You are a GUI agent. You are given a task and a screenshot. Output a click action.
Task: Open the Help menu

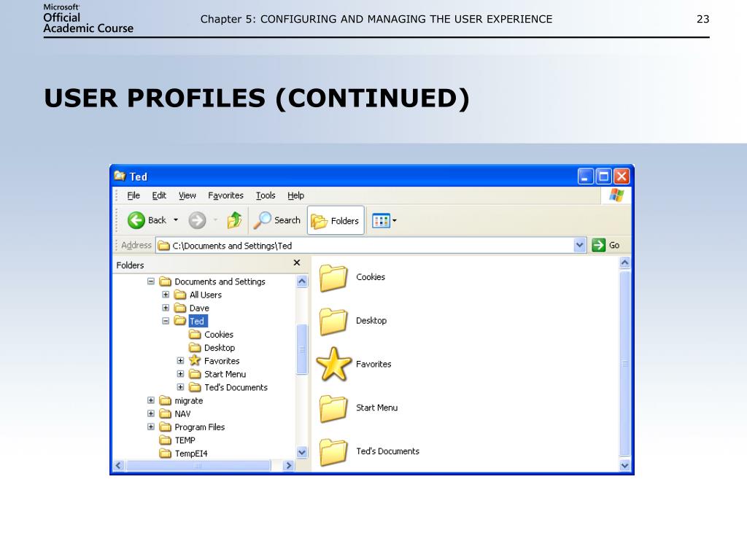[295, 195]
